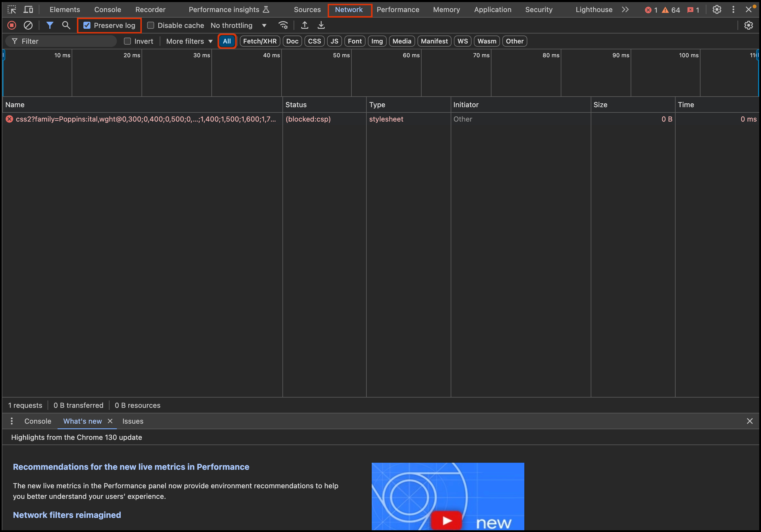The width and height of the screenshot is (761, 532).
Task: Open Network panel settings gear
Action: pyautogui.click(x=748, y=25)
